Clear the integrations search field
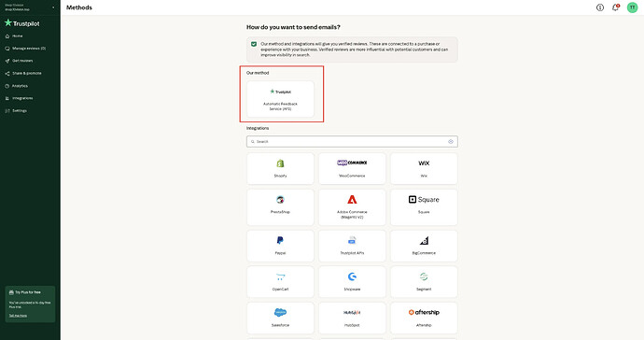The image size is (644, 340). [451, 141]
